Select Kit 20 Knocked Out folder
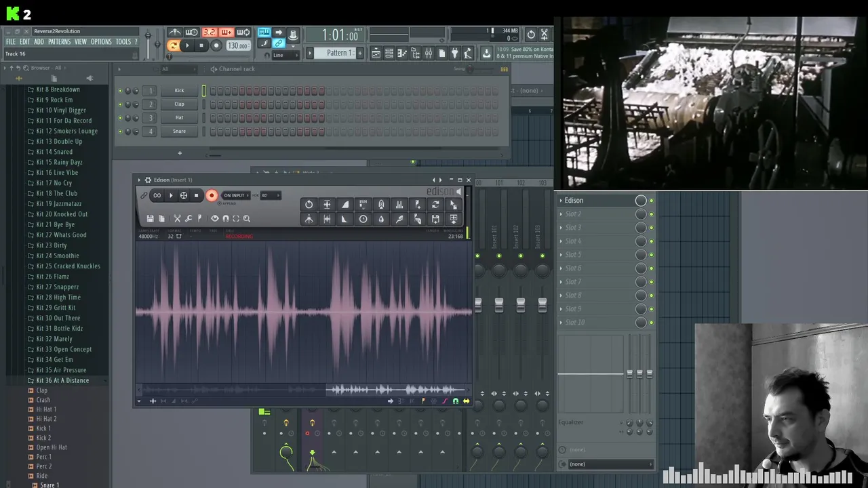868x488 pixels. coord(62,214)
